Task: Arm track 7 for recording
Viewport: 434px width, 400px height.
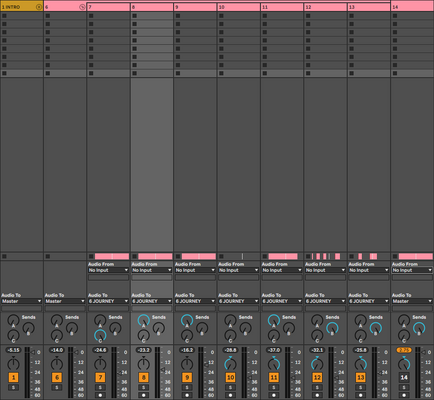Action: [x=100, y=395]
